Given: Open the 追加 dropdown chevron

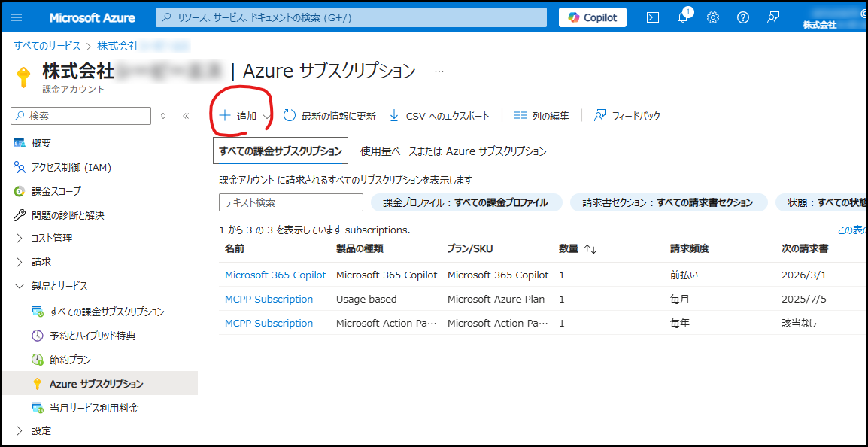Looking at the screenshot, I should [x=266, y=117].
